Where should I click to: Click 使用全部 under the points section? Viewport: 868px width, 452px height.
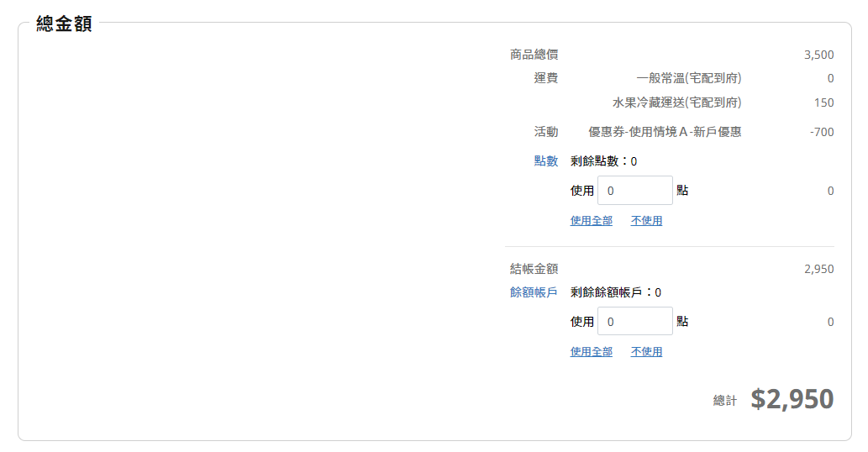click(x=591, y=221)
